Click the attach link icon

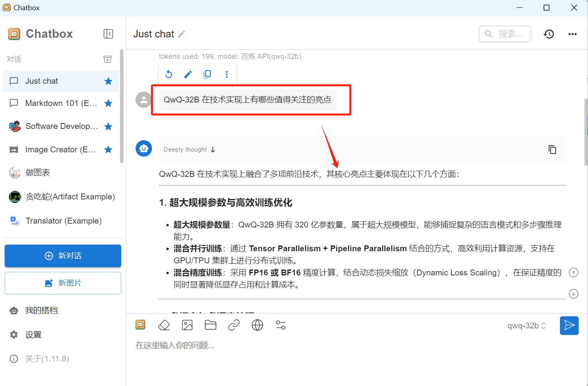(x=234, y=325)
